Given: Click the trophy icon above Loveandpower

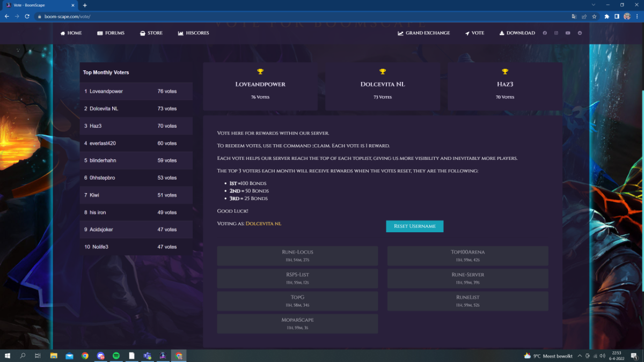Looking at the screenshot, I should pos(260,72).
